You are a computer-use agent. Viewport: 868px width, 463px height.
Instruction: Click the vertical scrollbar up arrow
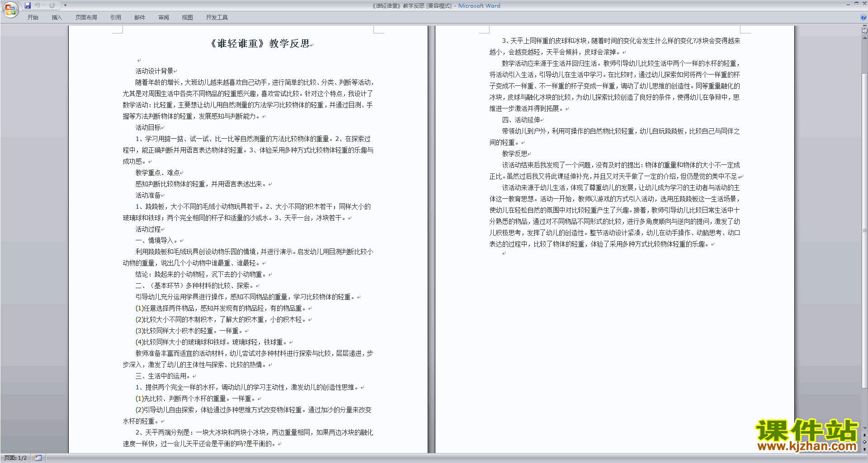tap(864, 38)
